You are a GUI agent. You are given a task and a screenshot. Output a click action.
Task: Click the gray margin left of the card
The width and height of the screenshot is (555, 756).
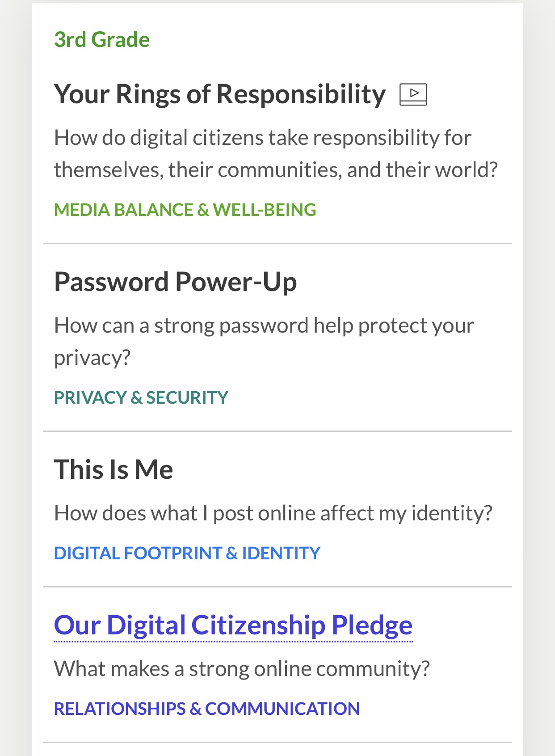16,378
